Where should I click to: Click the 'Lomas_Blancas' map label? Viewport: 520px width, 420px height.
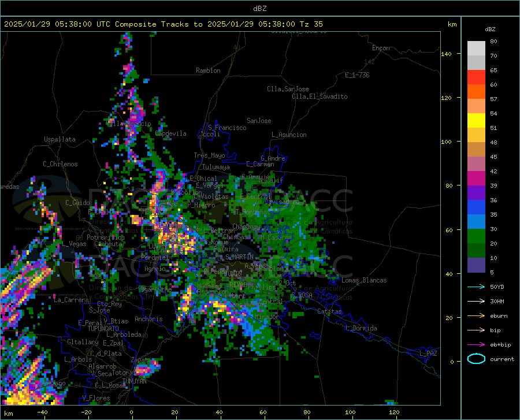[364, 280]
